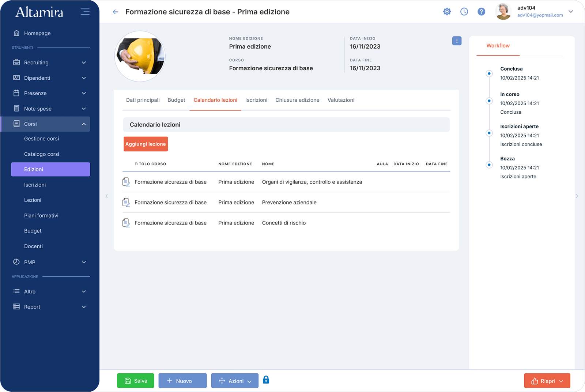Image resolution: width=585 pixels, height=392 pixels.
Task: Switch to the Iscrizioni tab
Action: [x=256, y=100]
